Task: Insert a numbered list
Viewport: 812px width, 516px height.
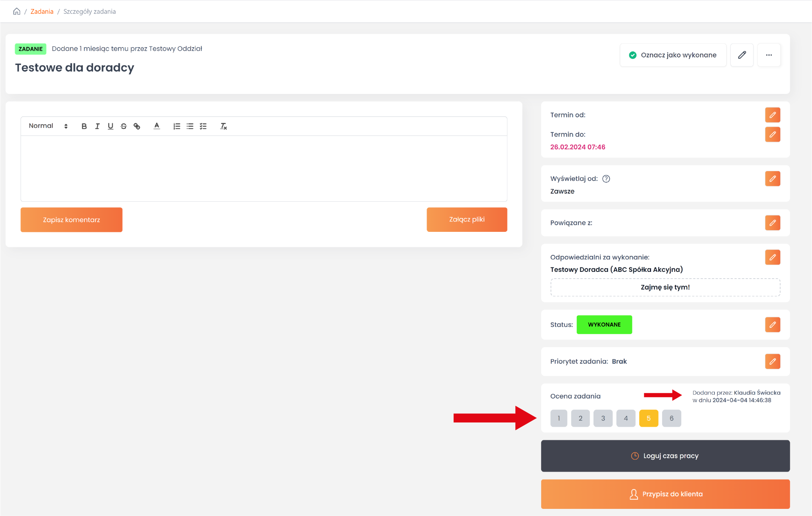Action: click(177, 126)
